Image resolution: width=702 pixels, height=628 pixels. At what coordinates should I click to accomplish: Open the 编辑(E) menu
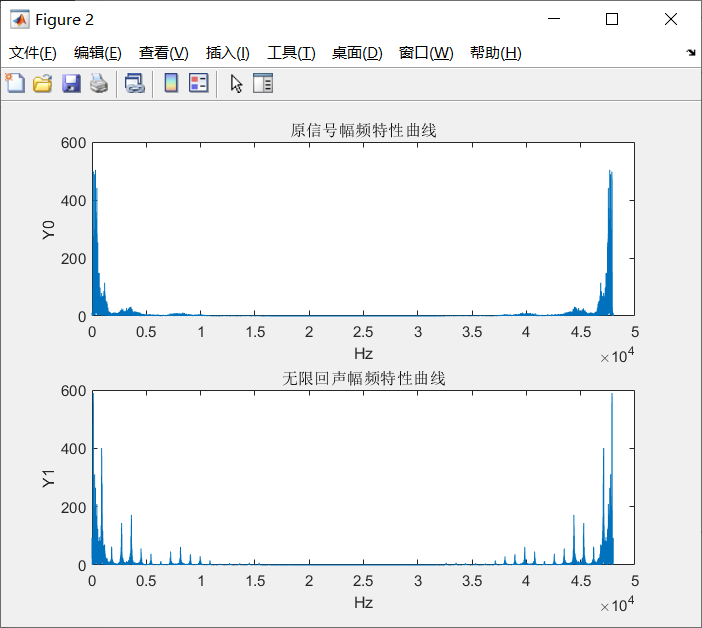click(98, 53)
